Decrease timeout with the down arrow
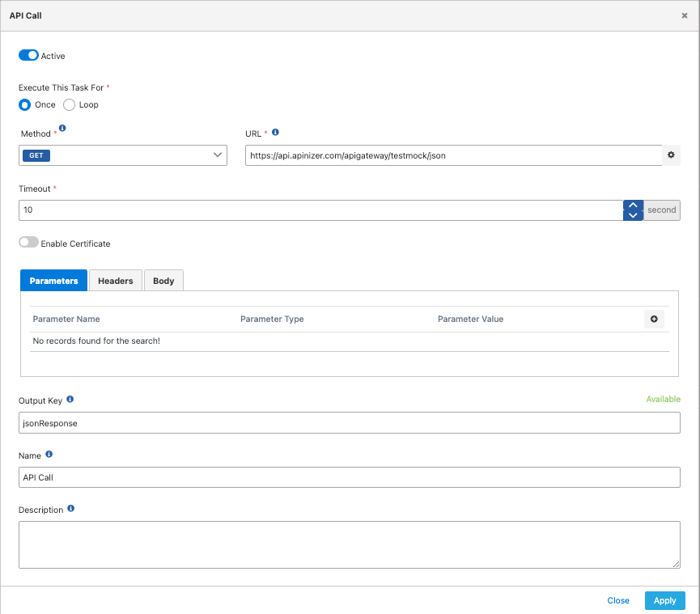This screenshot has height=614, width=700. (633, 215)
